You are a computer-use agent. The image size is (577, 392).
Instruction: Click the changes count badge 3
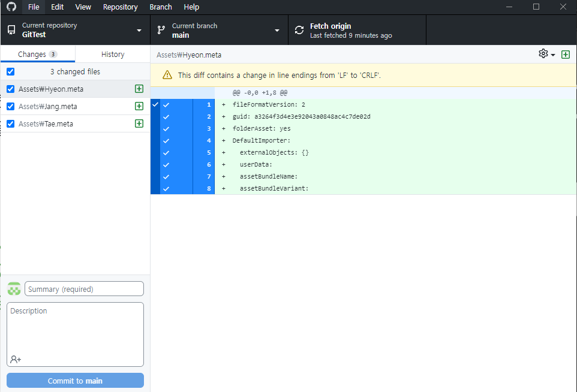(53, 54)
